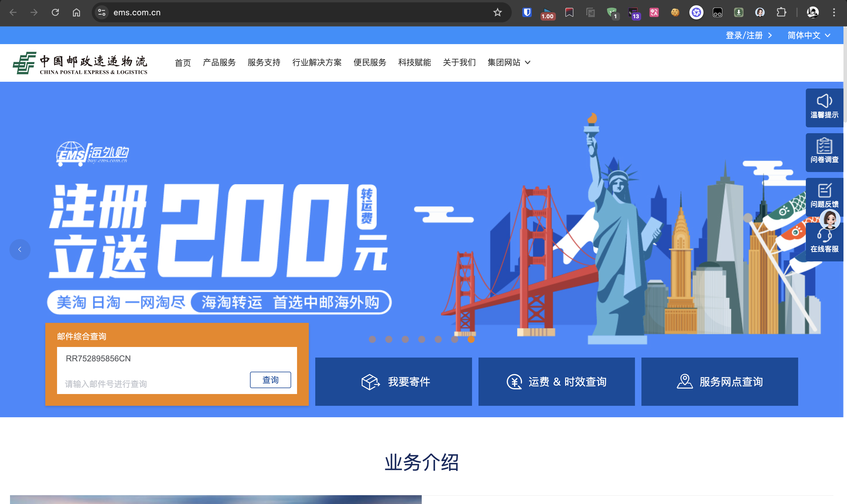
Task: Select the second carousel dot
Action: click(x=389, y=339)
